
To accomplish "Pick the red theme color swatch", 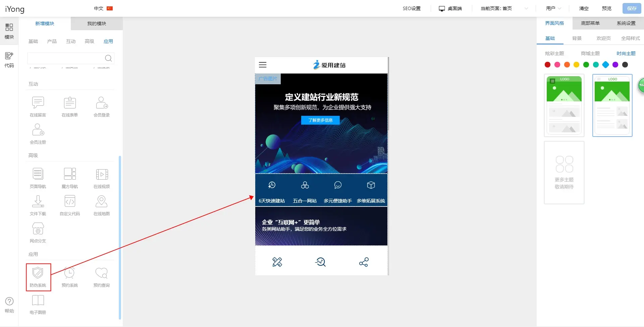I will coord(547,65).
